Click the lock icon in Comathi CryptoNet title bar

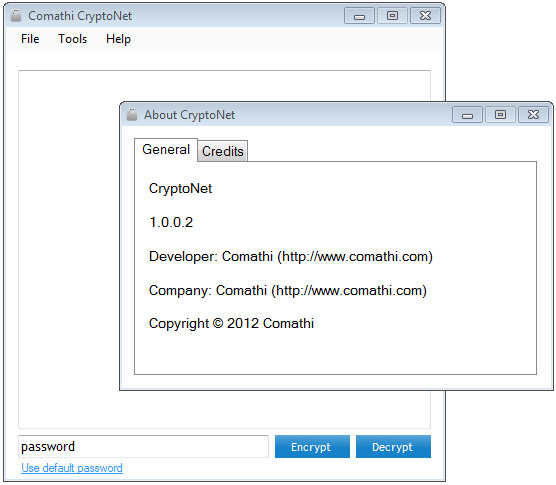[x=16, y=16]
